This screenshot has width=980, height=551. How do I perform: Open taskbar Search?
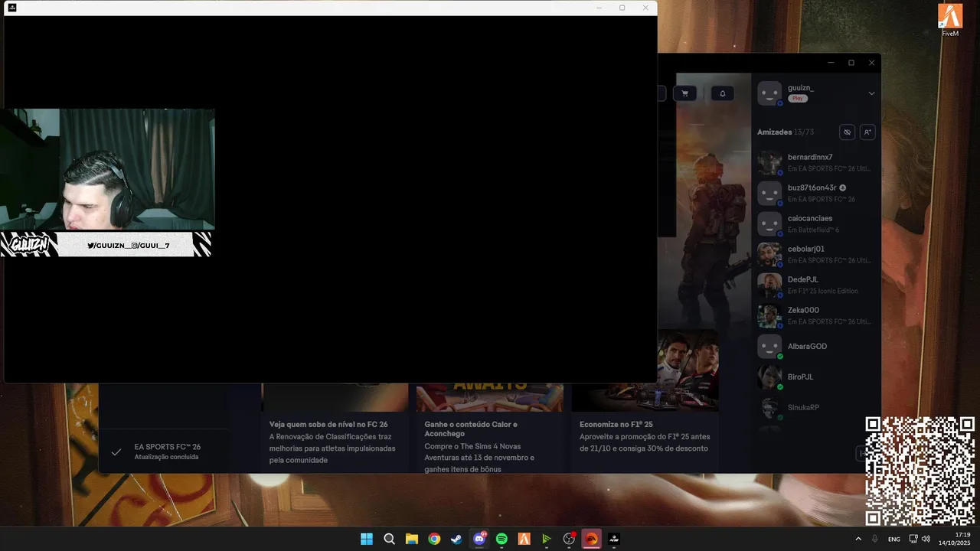(389, 539)
